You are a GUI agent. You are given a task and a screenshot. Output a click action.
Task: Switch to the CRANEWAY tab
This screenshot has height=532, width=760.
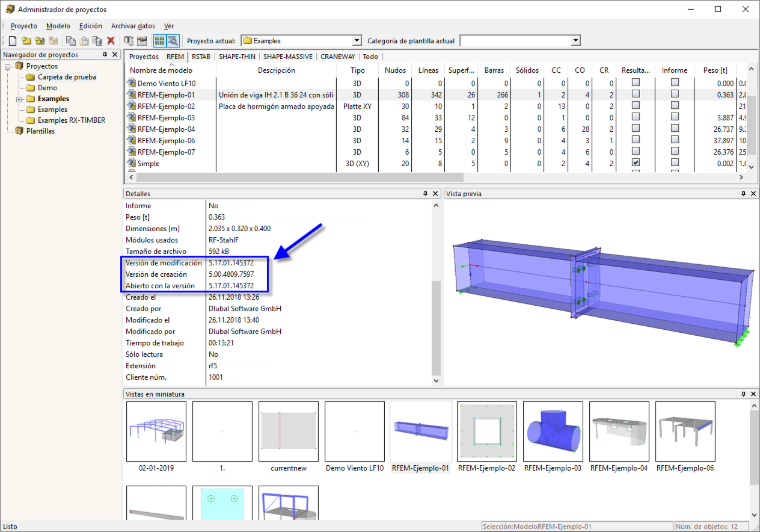(x=338, y=57)
